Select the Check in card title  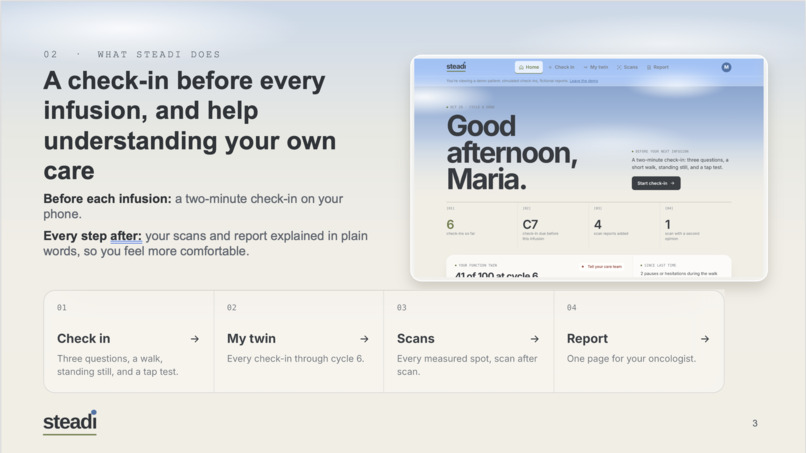point(83,338)
